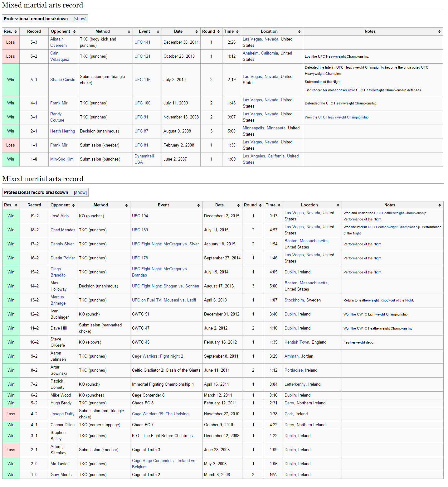Open the UFC 189 event link
Viewport: 448px width, 487px height.
[140, 230]
